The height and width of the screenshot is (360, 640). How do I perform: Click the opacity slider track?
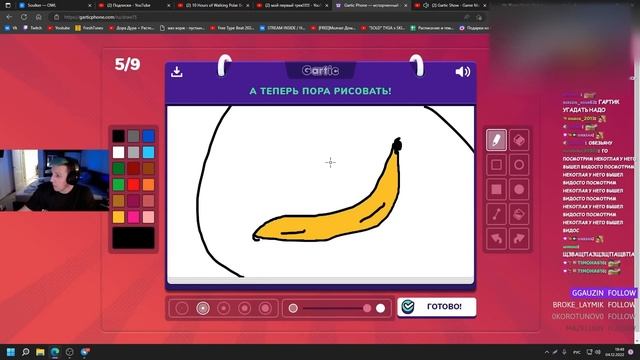tap(336, 308)
